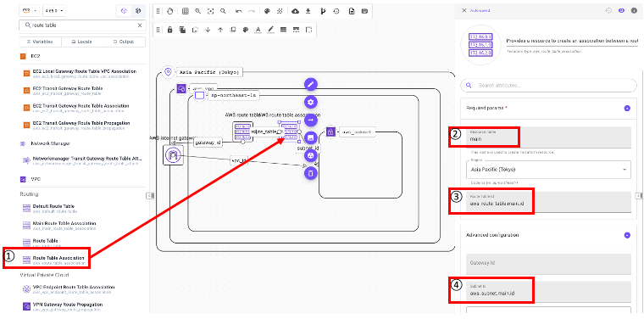The width and height of the screenshot is (644, 319).
Task: Click the history icon in properties panel header
Action: [608, 11]
